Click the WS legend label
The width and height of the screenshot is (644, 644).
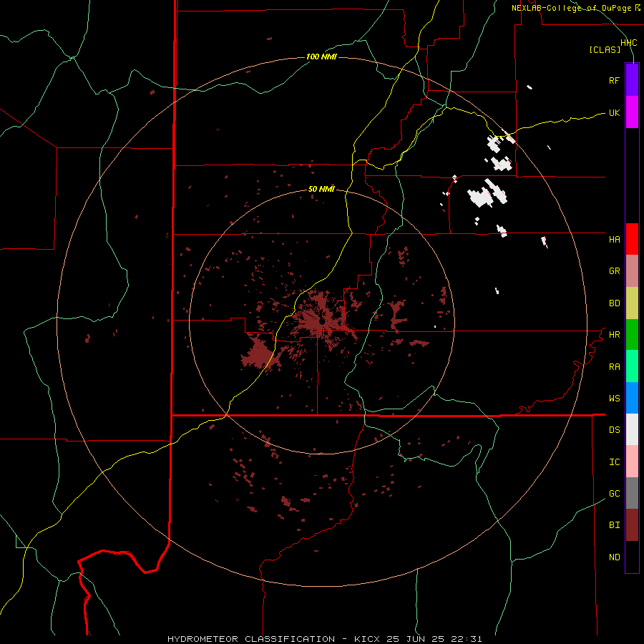click(x=614, y=398)
